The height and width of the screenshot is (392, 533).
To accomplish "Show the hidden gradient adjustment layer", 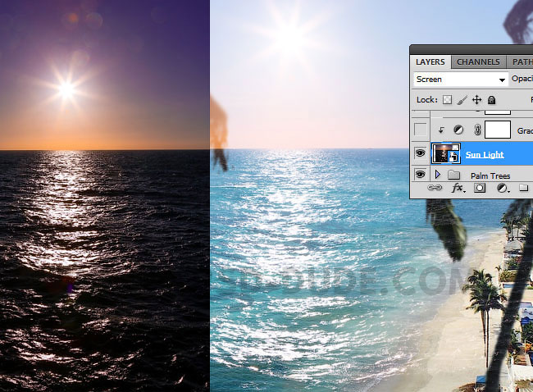I will [x=421, y=130].
